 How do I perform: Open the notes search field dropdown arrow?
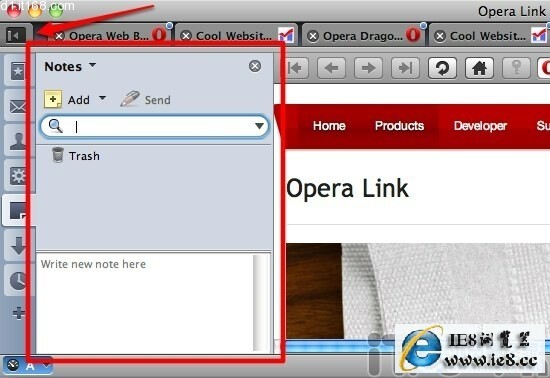click(x=260, y=126)
